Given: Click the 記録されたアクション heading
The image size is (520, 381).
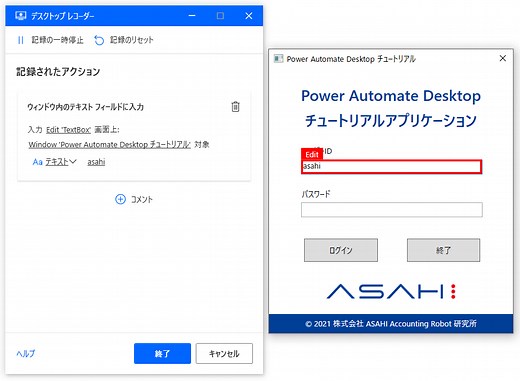Looking at the screenshot, I should pos(58,72).
